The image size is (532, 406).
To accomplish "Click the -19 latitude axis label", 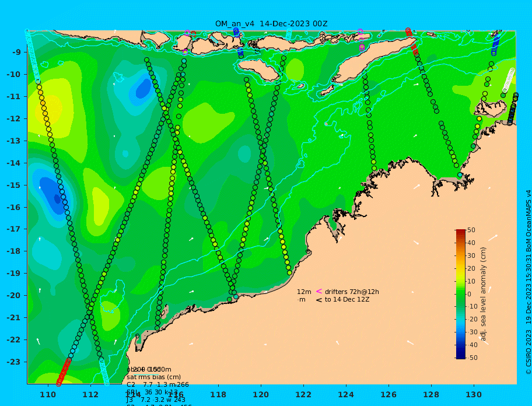I will coord(13,274).
